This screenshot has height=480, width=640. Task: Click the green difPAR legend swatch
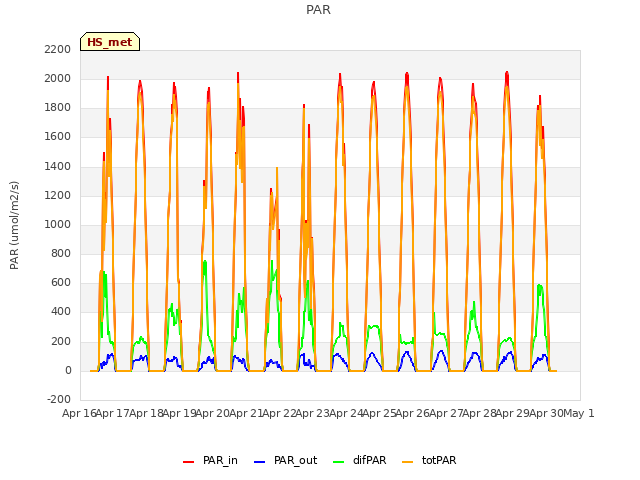[x=338, y=462]
